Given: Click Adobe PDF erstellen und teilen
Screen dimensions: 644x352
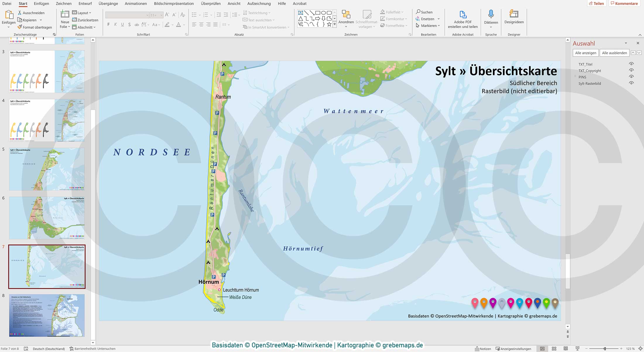Looking at the screenshot, I should point(463,19).
